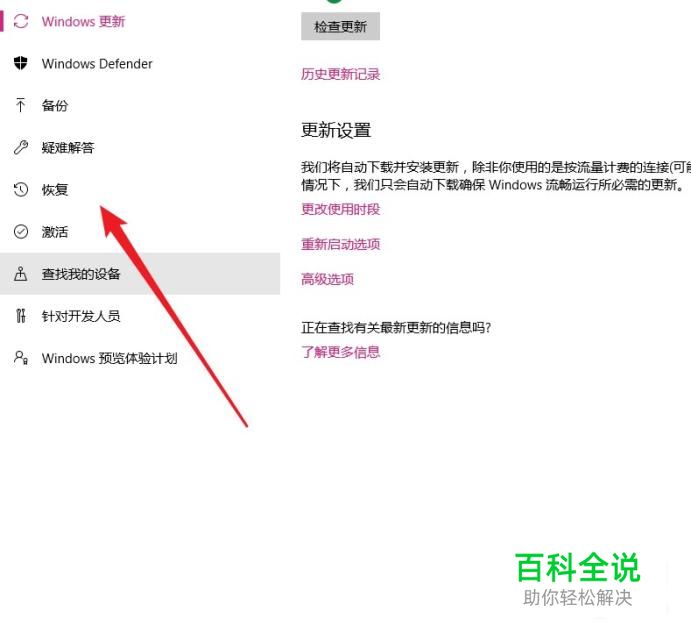Open 针对开发人员 settings
The width and height of the screenshot is (691, 642).
(140, 315)
